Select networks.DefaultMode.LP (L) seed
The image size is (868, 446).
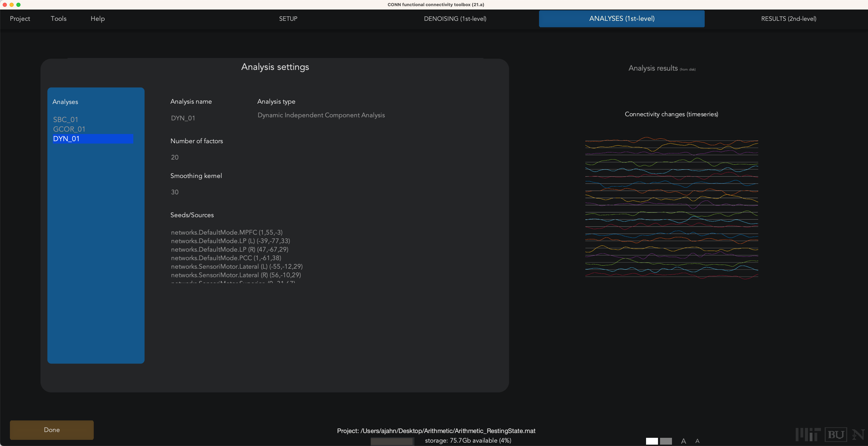tap(230, 241)
